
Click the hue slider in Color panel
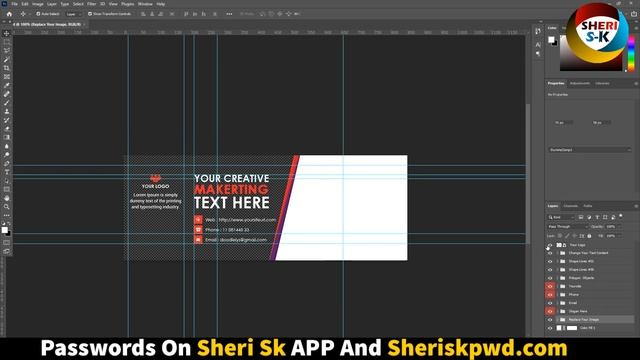[x=631, y=53]
